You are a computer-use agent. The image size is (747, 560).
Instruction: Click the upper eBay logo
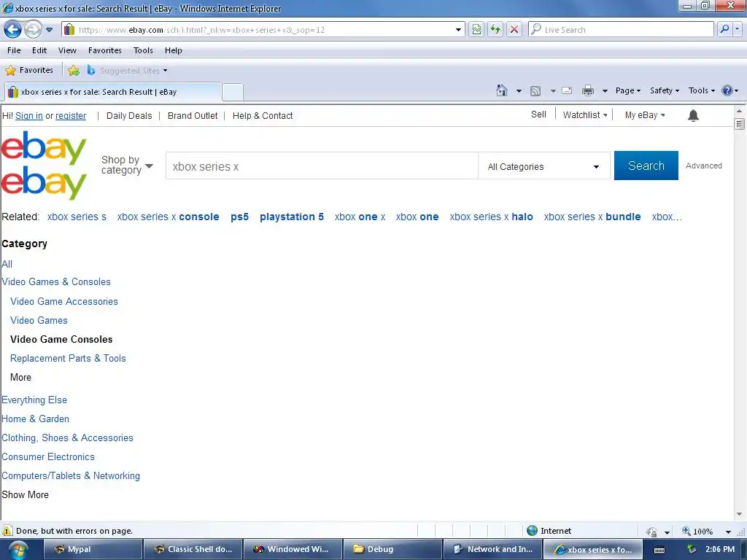[44, 147]
